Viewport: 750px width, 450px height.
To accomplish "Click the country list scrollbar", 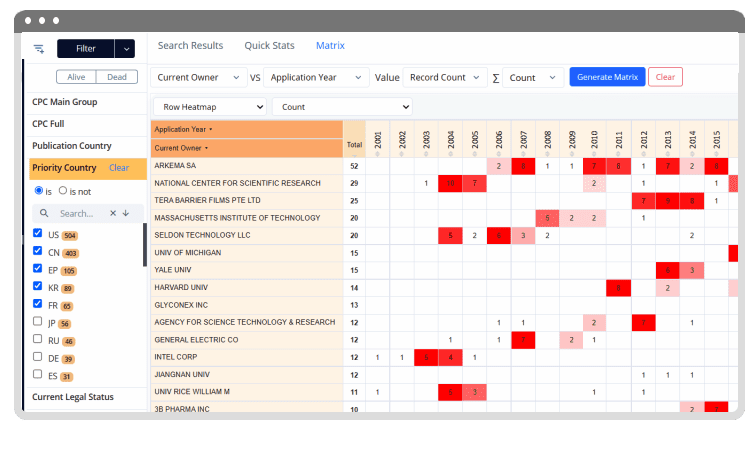I will pyautogui.click(x=145, y=245).
